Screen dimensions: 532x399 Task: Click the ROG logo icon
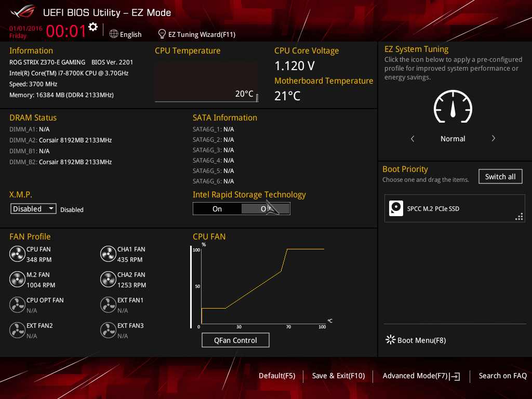tap(22, 12)
